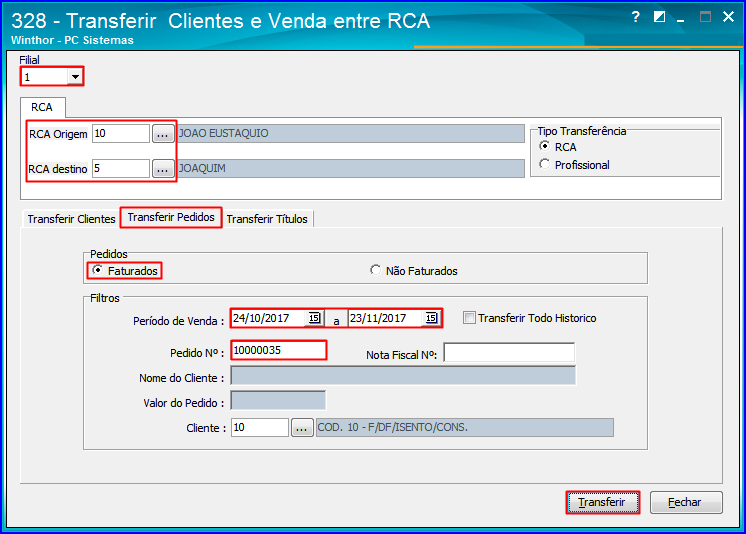Screen dimensions: 746x534
Task: Open the Transferir Pedidos tab
Action: click(x=171, y=217)
